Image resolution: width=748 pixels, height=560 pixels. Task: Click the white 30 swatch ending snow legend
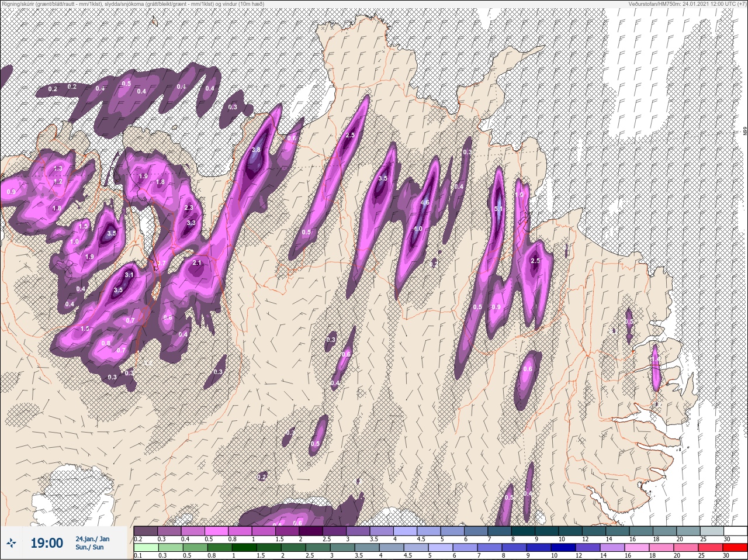735,531
